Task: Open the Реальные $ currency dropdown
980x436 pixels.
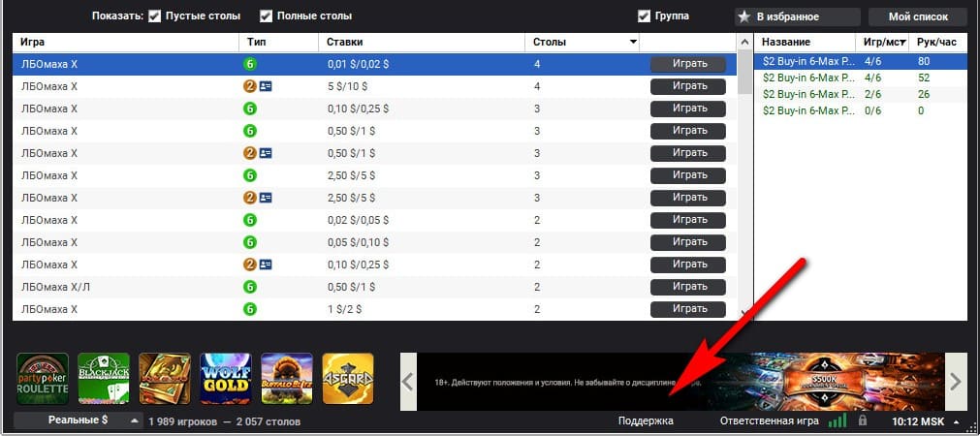Action: [x=79, y=420]
